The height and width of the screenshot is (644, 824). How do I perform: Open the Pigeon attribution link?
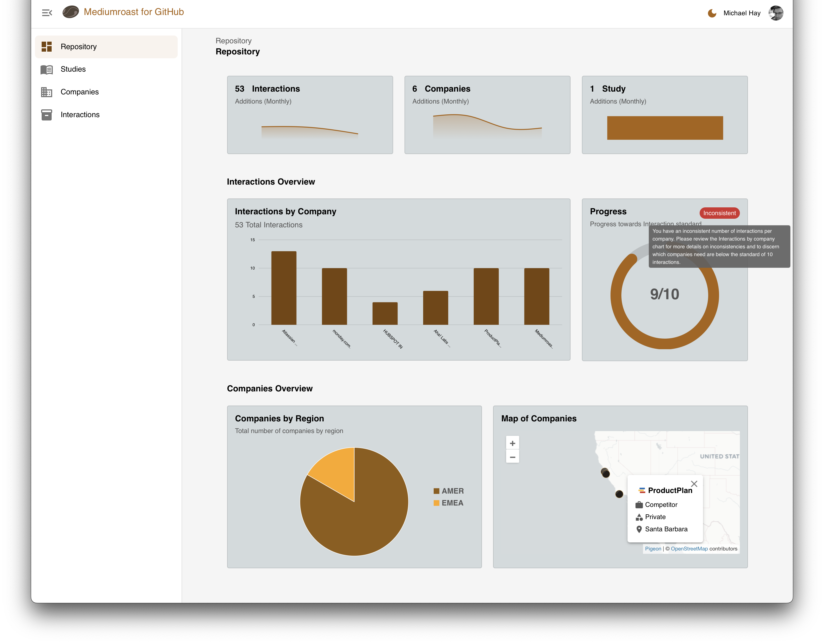653,549
